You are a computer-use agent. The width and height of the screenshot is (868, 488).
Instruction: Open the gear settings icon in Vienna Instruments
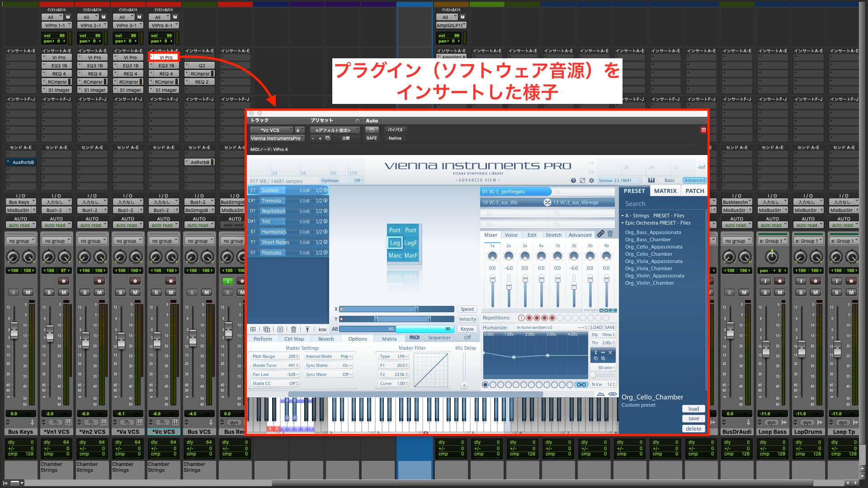click(x=591, y=180)
